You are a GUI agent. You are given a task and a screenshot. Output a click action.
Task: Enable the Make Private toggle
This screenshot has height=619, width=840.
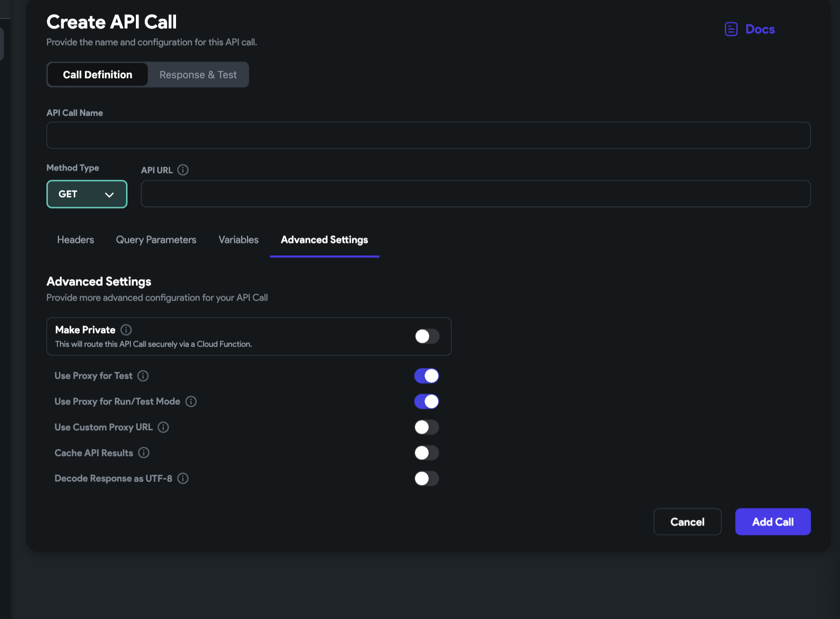tap(427, 337)
